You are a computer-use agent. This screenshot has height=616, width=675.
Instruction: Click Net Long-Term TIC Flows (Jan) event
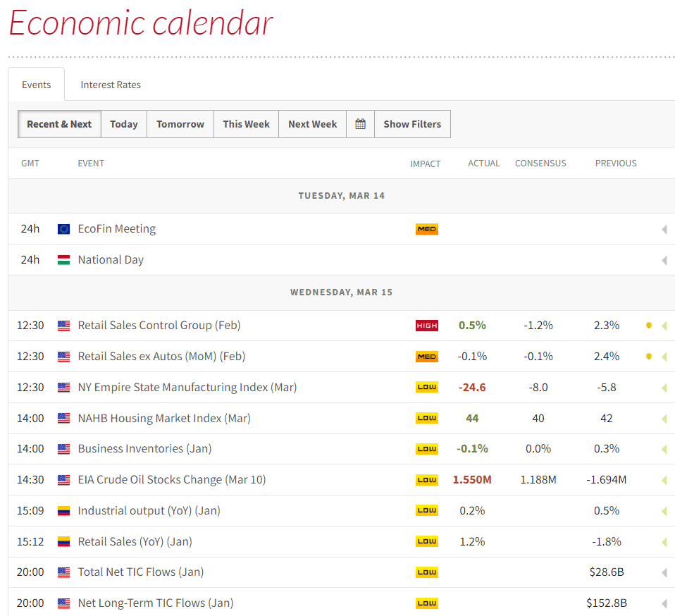156,603
